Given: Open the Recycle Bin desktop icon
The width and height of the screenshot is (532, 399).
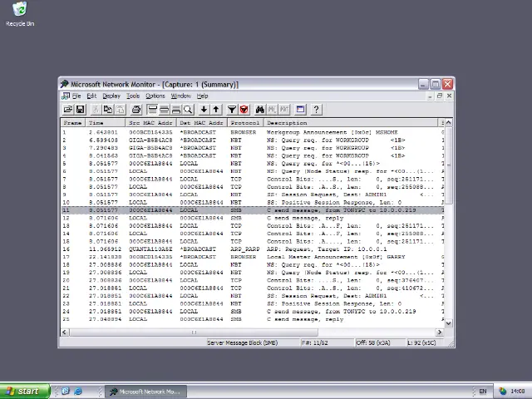Looking at the screenshot, I should [x=20, y=14].
